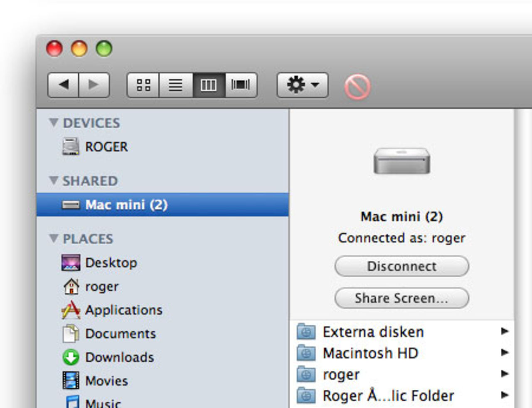The width and height of the screenshot is (532, 408).
Task: Select the ROGER disk in the sidebar
Action: [x=106, y=147]
